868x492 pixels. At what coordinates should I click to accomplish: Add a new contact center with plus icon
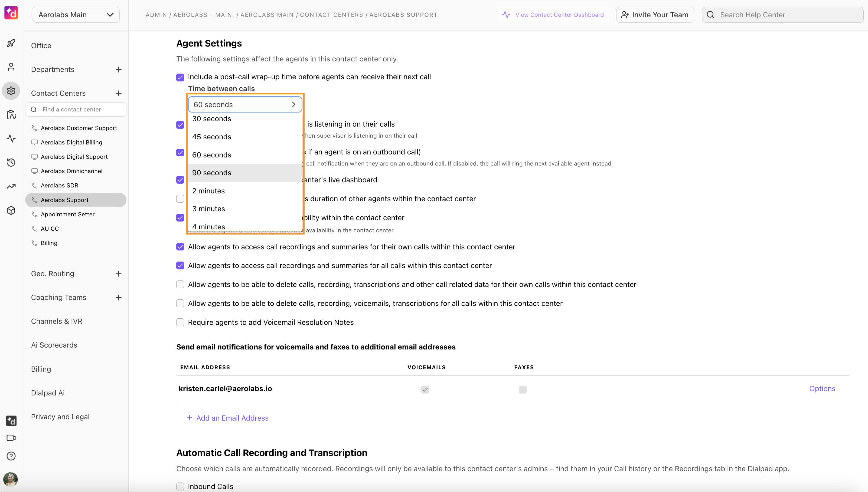coord(118,93)
